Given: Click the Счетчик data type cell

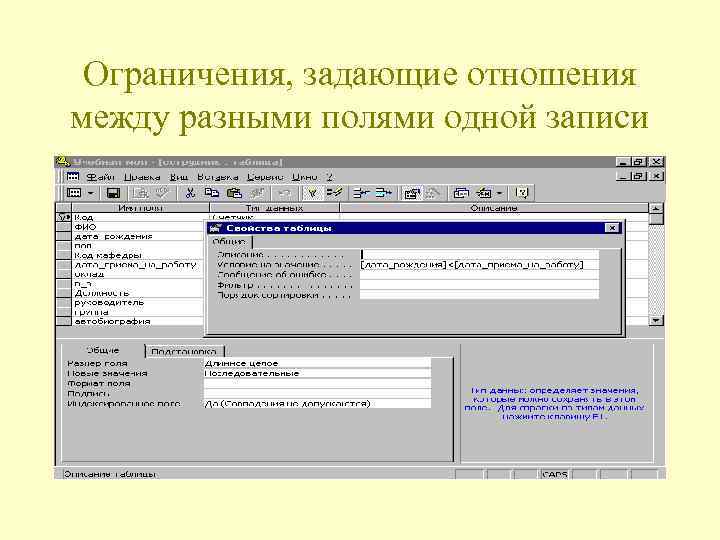Looking at the screenshot, I should click(x=274, y=217).
